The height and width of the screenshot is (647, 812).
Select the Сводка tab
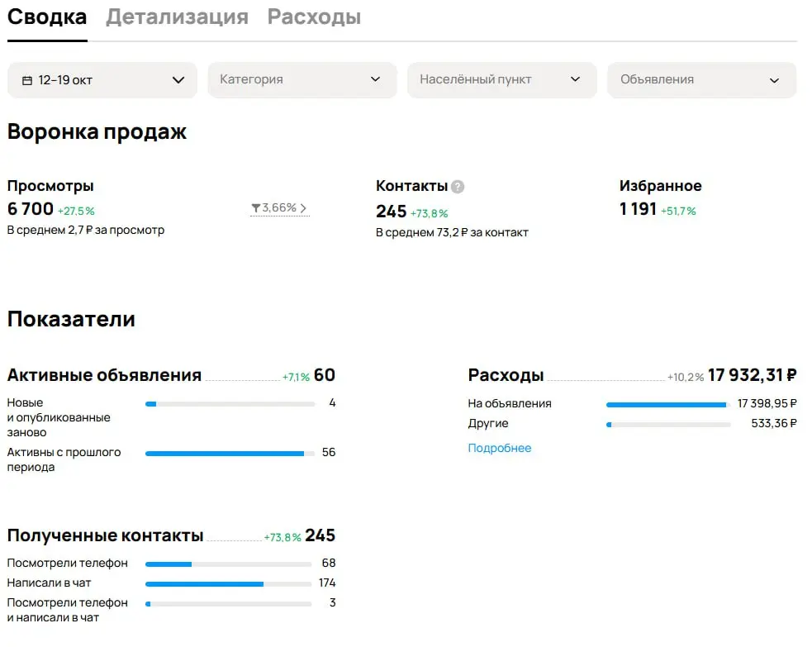coord(46,17)
